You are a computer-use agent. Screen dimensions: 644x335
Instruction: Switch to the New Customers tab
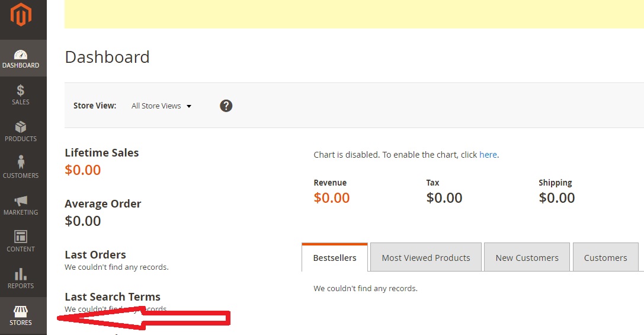click(x=527, y=258)
